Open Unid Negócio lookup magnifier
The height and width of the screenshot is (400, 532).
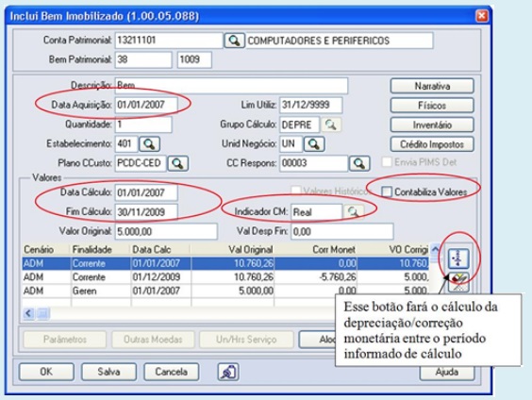314,144
